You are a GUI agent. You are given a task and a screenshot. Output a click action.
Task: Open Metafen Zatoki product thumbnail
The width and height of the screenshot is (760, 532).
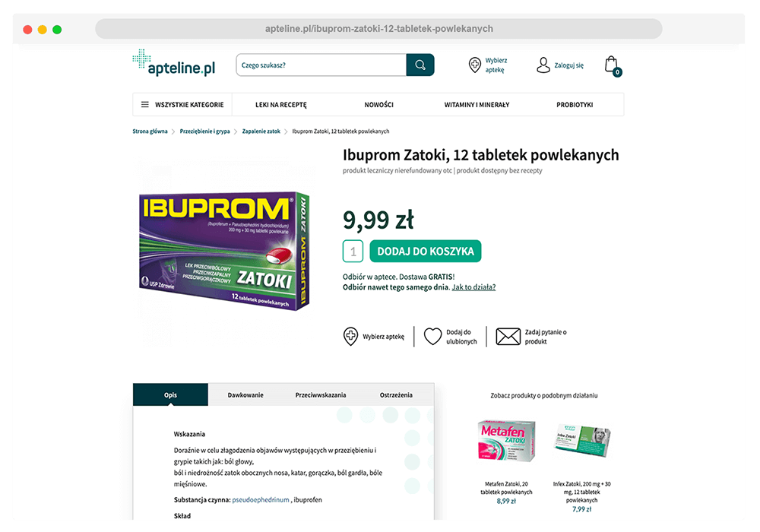(506, 441)
